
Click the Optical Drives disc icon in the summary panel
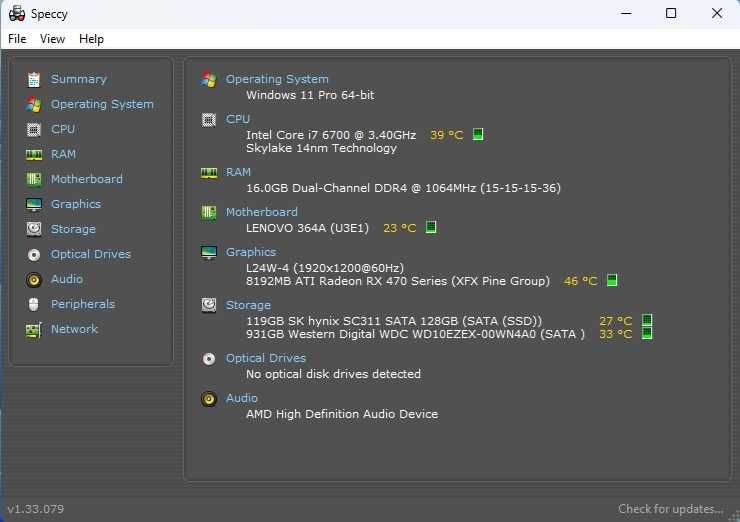tap(209, 359)
